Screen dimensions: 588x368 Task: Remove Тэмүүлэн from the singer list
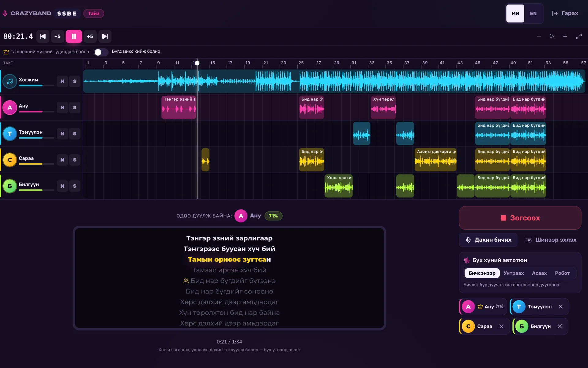pos(560,307)
